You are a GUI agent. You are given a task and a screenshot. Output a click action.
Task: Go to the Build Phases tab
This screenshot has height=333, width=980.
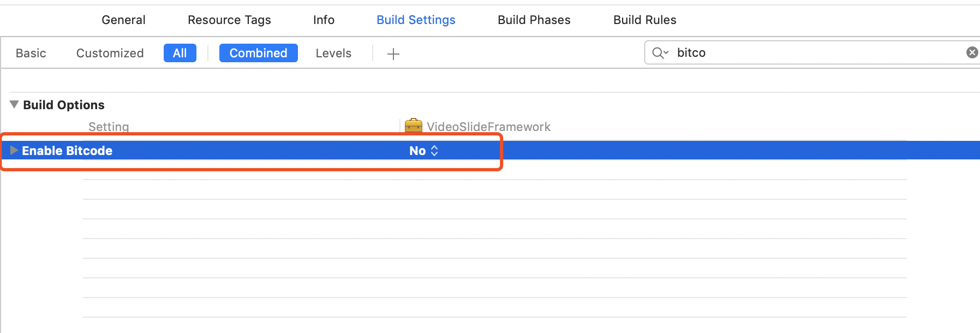point(534,20)
